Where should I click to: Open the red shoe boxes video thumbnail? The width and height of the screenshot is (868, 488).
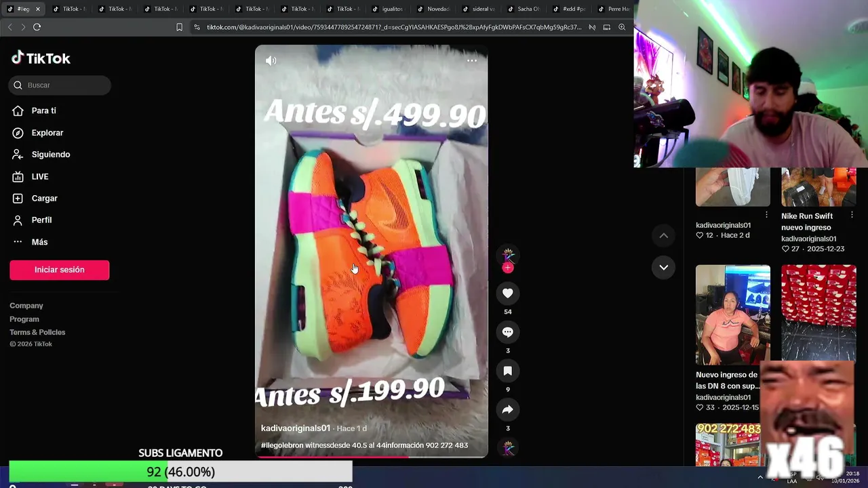[818, 313]
